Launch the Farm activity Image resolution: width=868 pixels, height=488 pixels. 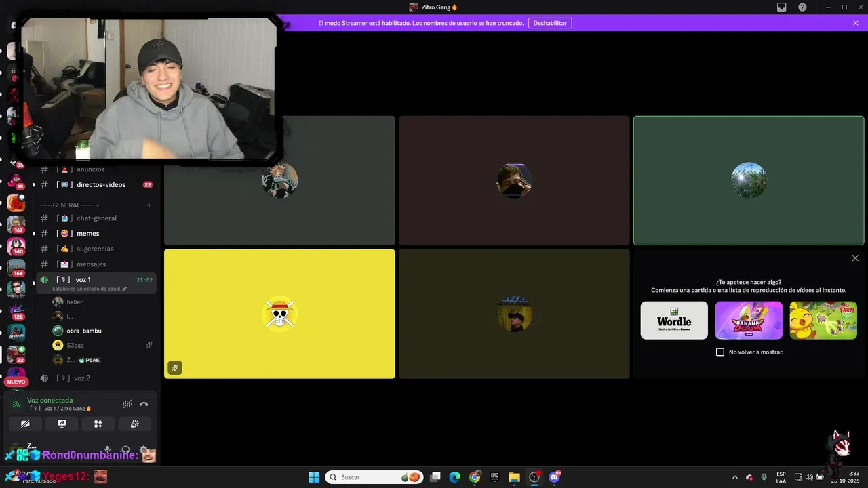823,321
